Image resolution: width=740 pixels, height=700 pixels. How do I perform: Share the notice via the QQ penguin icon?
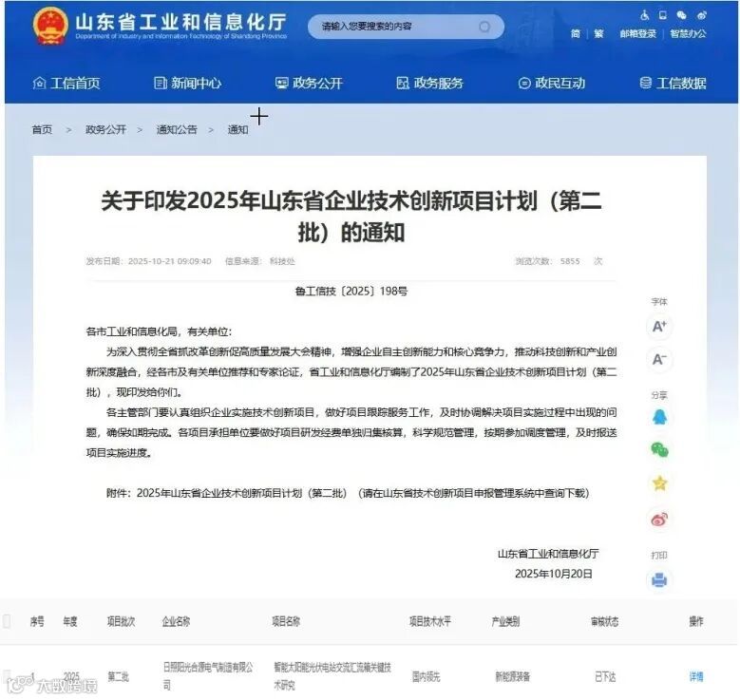tap(659, 417)
